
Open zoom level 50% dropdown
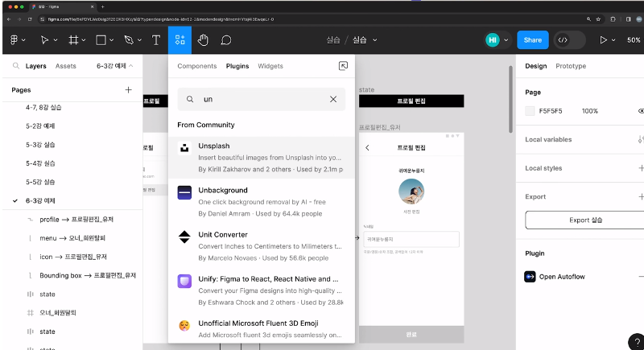click(634, 39)
